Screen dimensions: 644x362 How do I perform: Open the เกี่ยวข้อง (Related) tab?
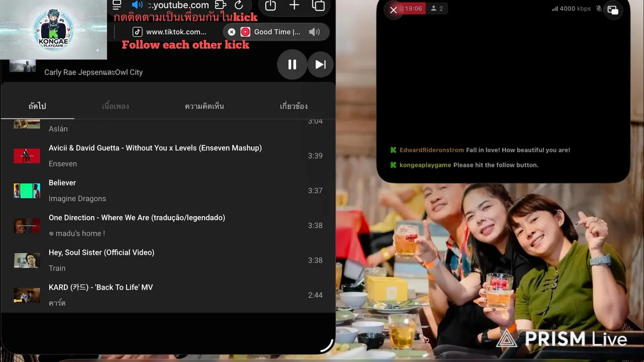(x=294, y=106)
